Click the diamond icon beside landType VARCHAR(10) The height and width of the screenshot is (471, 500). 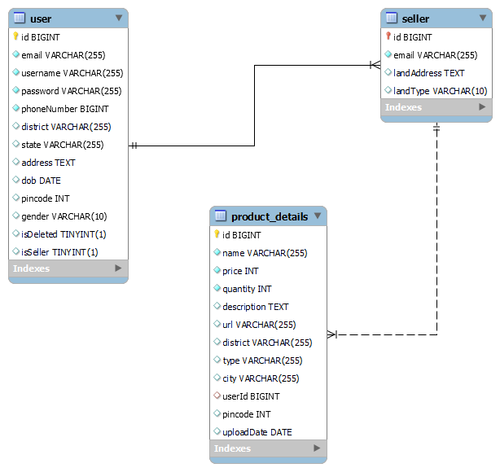click(388, 90)
